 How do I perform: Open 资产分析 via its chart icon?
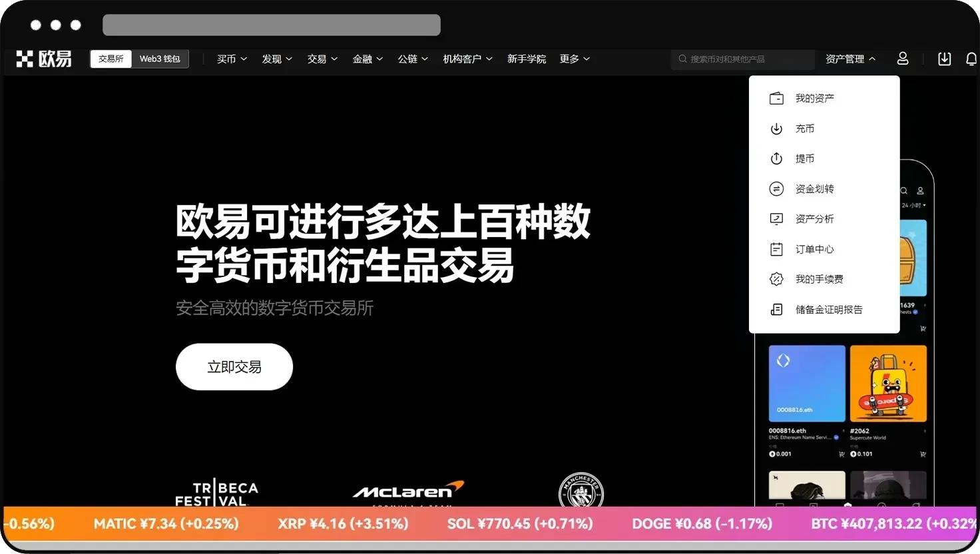[x=776, y=218]
